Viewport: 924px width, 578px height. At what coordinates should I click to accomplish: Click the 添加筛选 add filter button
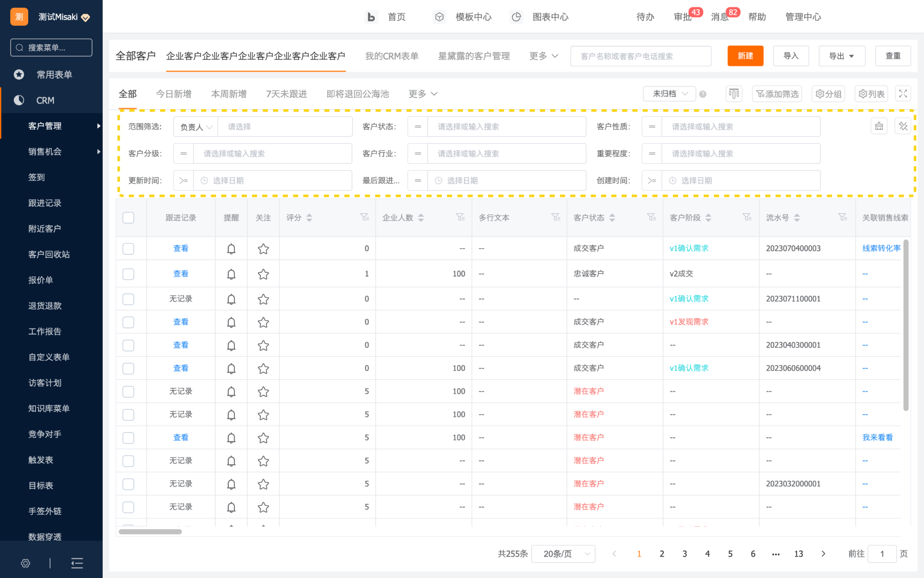click(x=777, y=94)
